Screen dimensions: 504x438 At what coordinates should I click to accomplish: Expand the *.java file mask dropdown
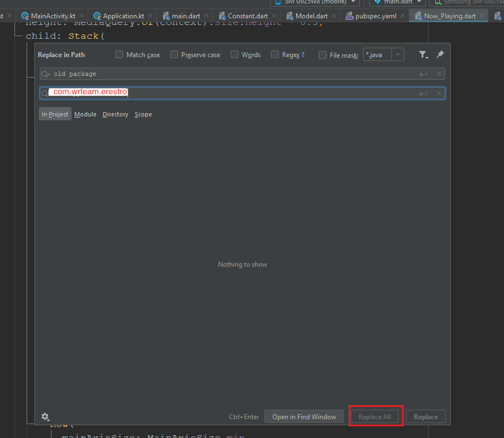coord(398,54)
